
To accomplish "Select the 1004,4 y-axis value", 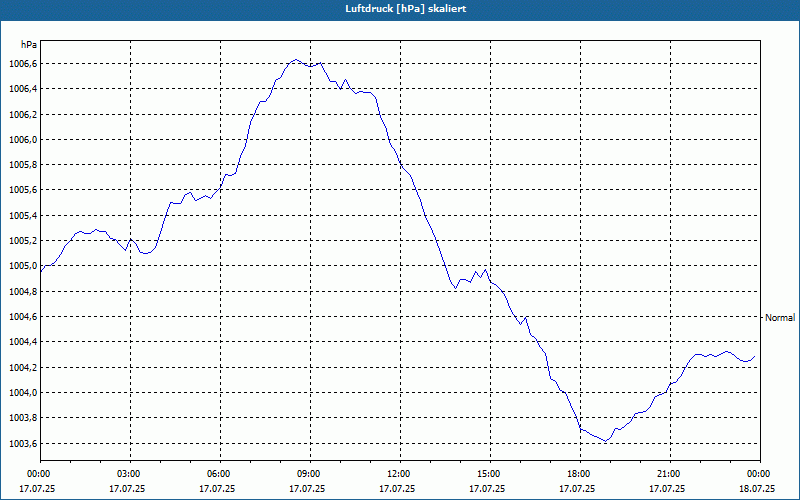I will click(23, 342).
